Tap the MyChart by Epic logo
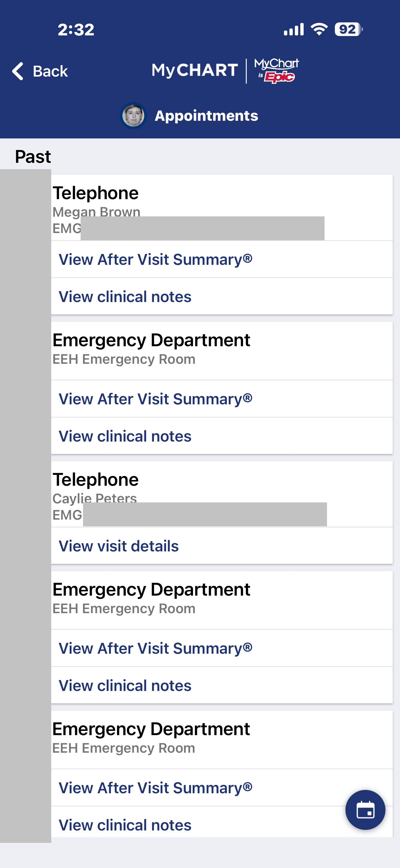The image size is (400, 868). pos(276,71)
